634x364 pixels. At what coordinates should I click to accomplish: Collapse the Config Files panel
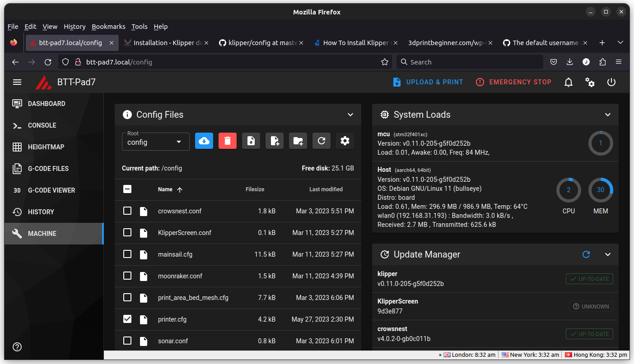(x=350, y=115)
